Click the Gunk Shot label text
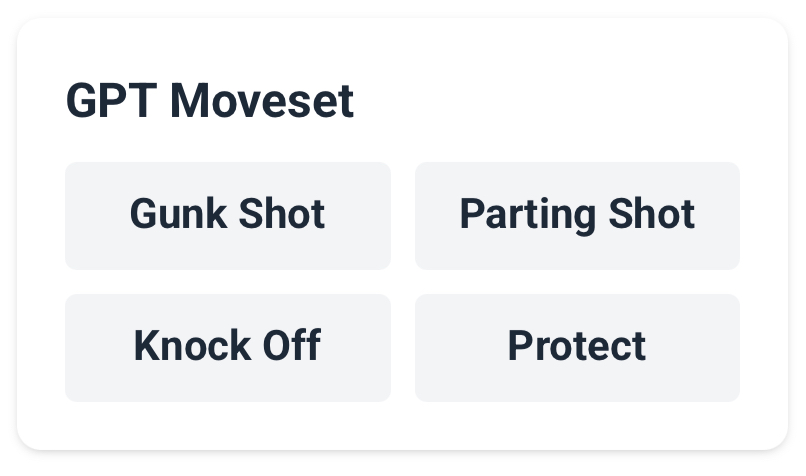This screenshot has height=476, width=806. pos(227,213)
